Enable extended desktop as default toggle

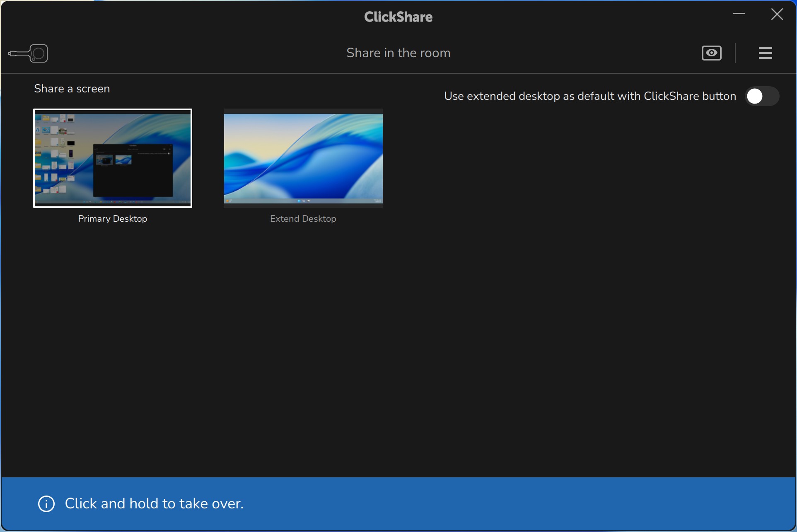pos(762,96)
